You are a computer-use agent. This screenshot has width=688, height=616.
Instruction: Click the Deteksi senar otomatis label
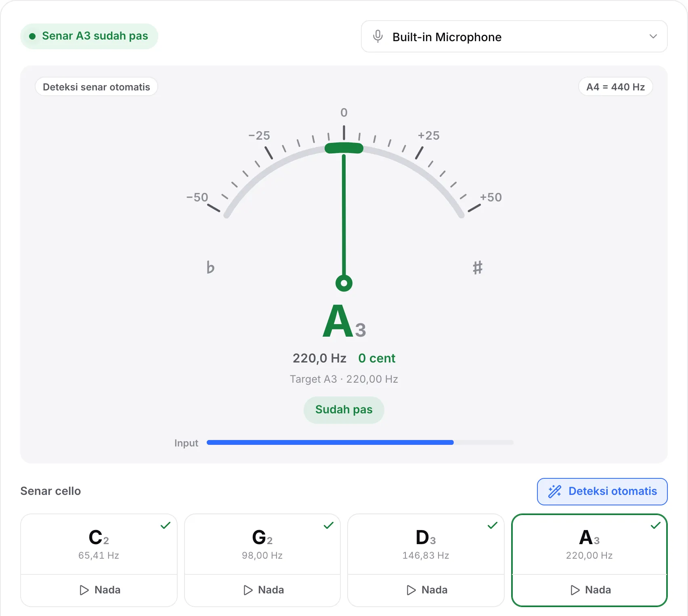[x=96, y=87]
